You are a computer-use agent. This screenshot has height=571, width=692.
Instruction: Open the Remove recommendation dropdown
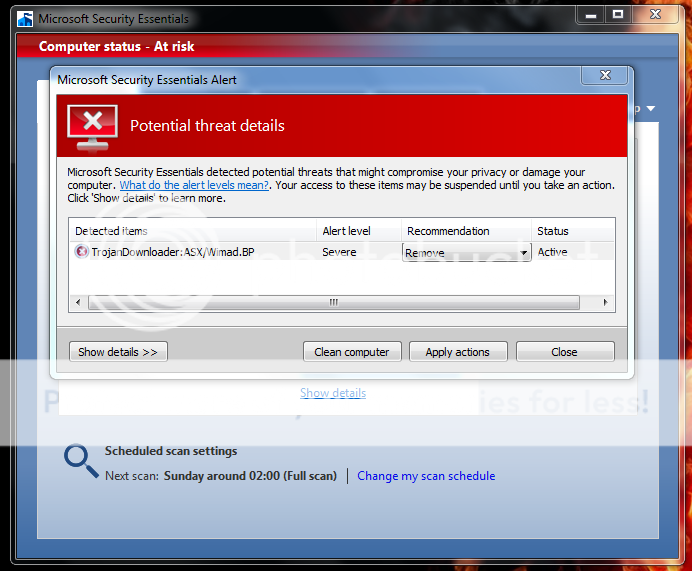[466, 253]
